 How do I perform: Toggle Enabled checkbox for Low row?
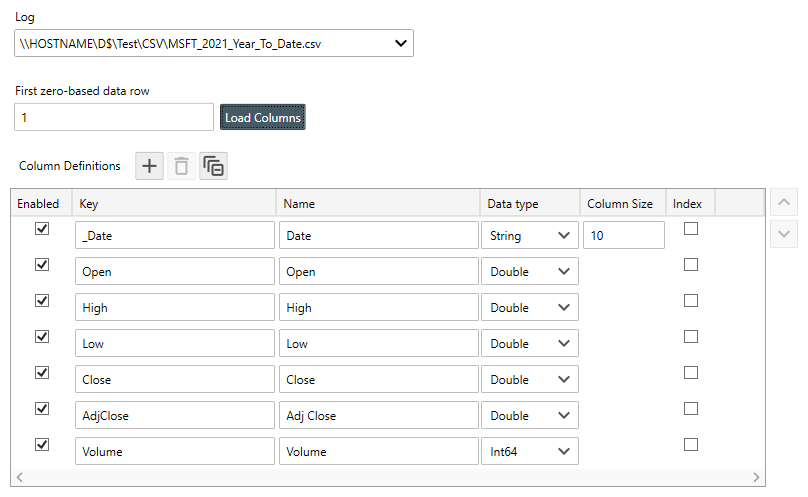(x=42, y=337)
